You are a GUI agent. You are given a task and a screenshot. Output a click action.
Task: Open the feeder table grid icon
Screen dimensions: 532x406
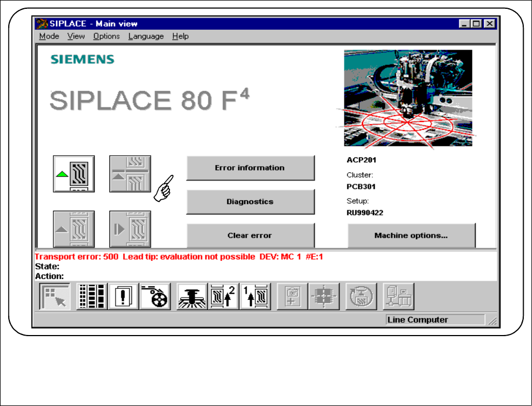(x=92, y=297)
